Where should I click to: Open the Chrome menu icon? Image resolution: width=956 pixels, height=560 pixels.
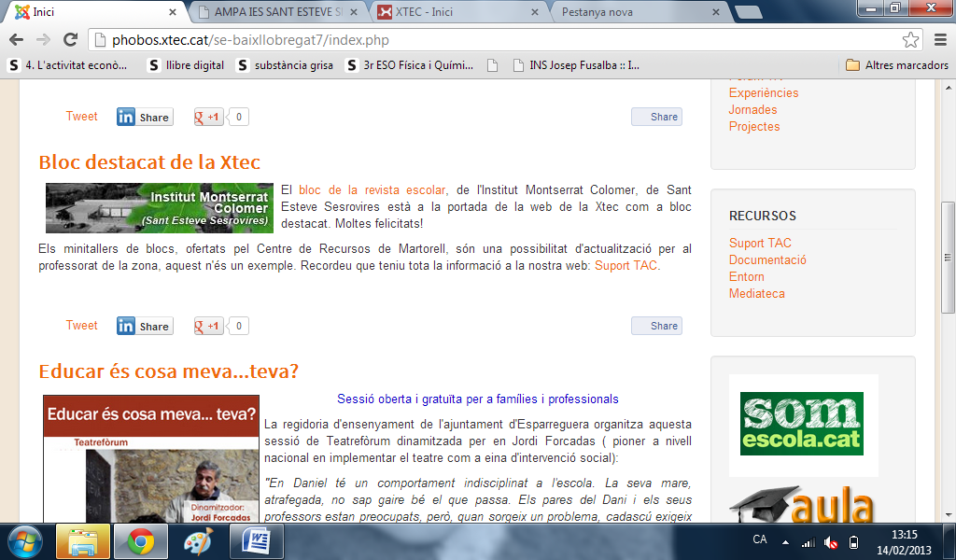click(x=939, y=40)
